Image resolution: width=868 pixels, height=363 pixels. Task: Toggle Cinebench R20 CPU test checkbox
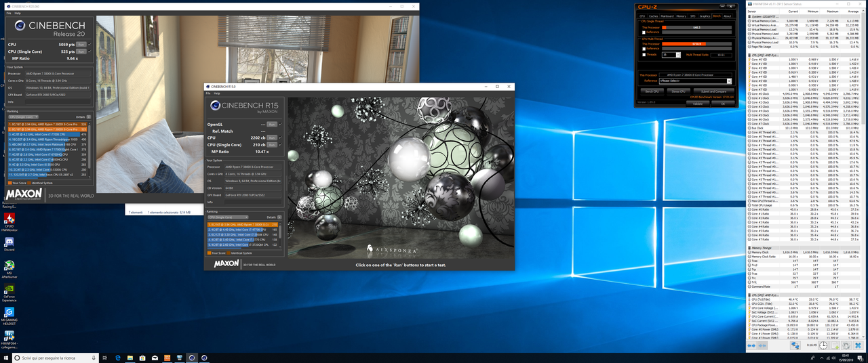point(89,44)
